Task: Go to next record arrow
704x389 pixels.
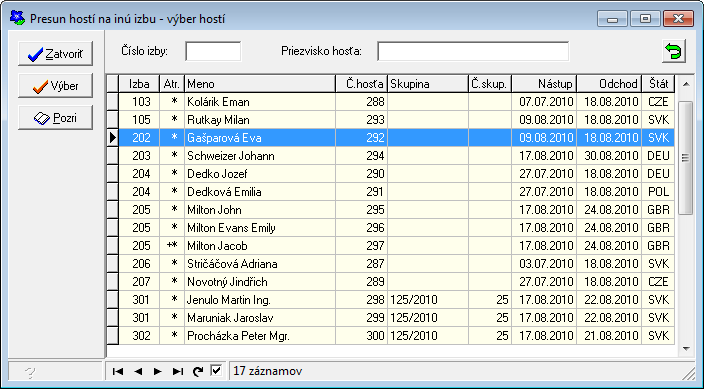Action: [158, 371]
